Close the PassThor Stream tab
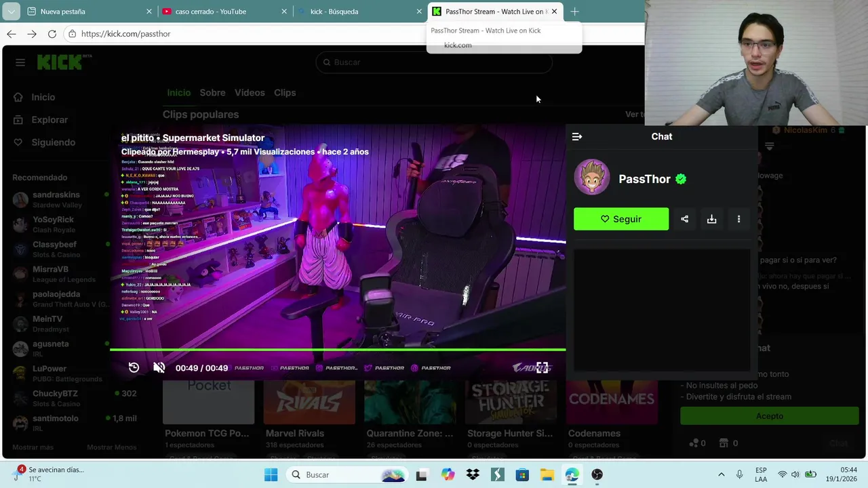This screenshot has width=868, height=488. [554, 12]
